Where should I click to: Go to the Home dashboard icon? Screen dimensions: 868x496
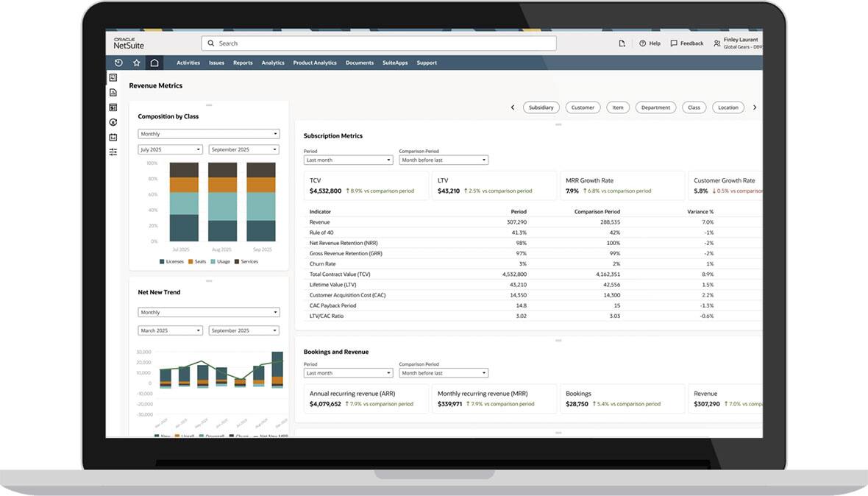pyautogui.click(x=154, y=63)
